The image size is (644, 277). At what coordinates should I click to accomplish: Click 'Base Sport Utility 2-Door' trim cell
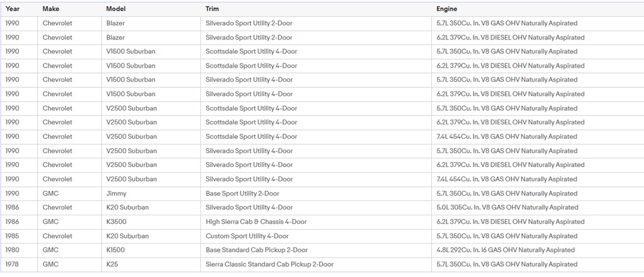click(242, 194)
